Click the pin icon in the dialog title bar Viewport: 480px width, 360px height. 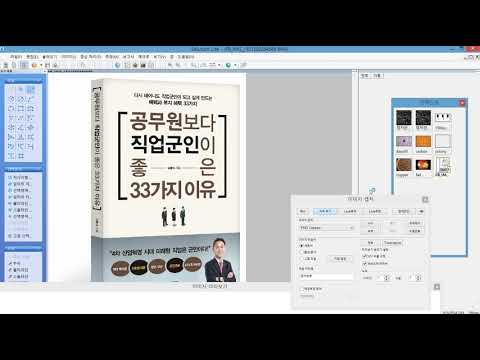[425, 199]
